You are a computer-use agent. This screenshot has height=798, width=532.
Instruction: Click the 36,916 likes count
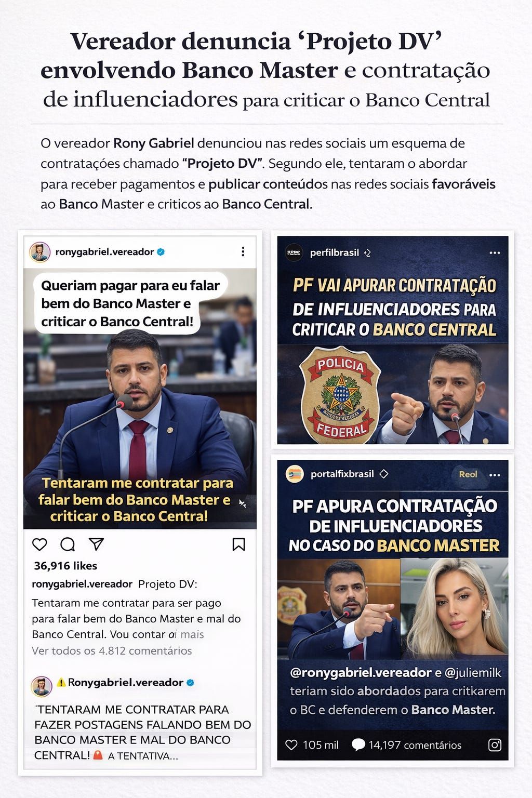coord(65,566)
